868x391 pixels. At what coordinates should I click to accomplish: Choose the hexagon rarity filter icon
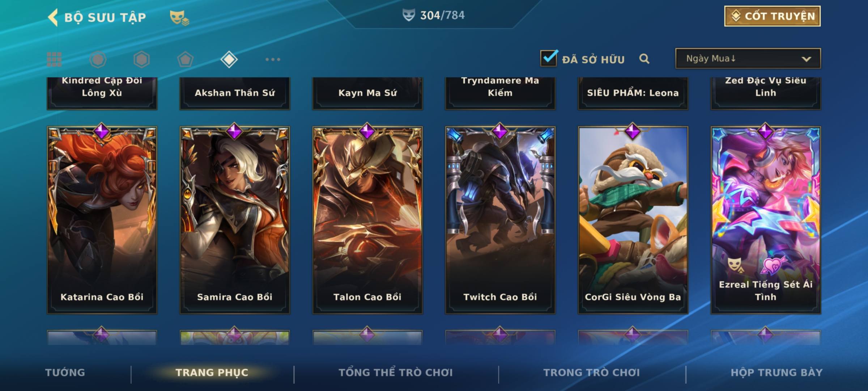141,59
